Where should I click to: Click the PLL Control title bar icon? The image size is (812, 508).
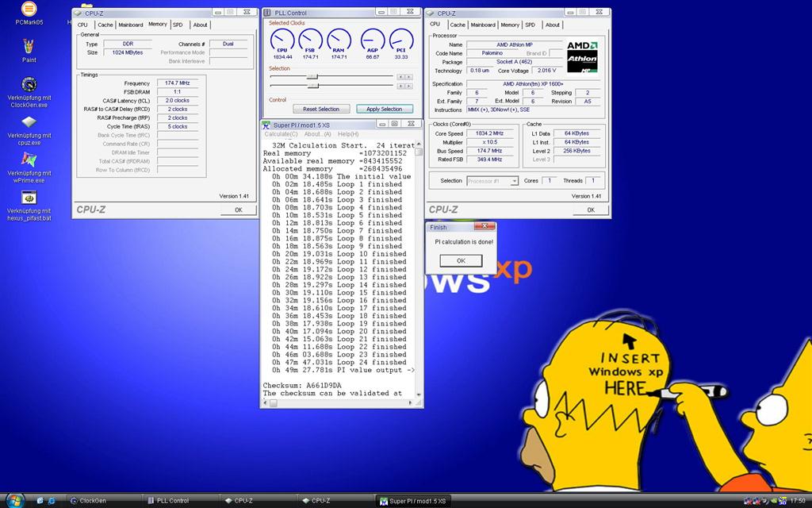[267, 13]
